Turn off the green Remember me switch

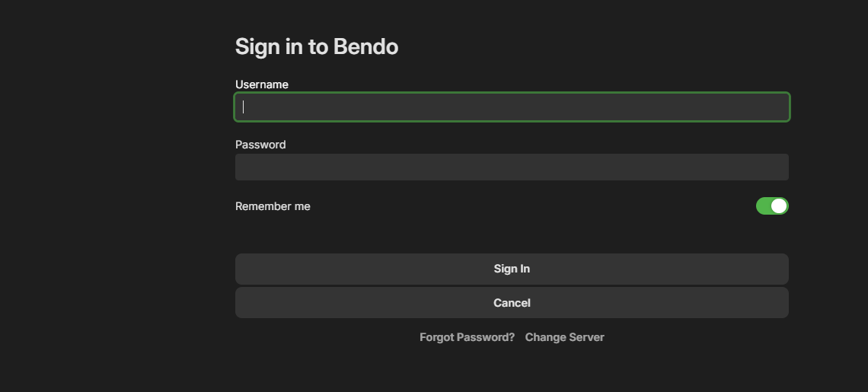(x=772, y=206)
